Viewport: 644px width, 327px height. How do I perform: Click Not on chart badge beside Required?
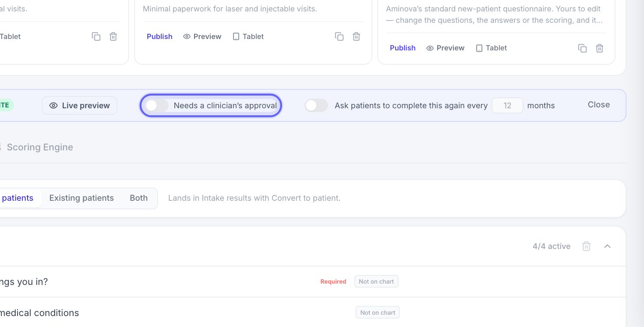point(376,281)
